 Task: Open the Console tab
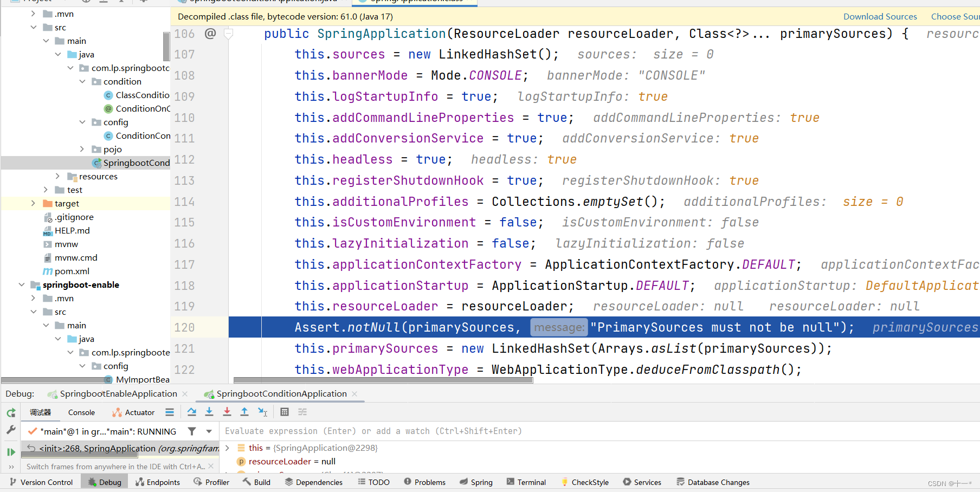(x=81, y=412)
